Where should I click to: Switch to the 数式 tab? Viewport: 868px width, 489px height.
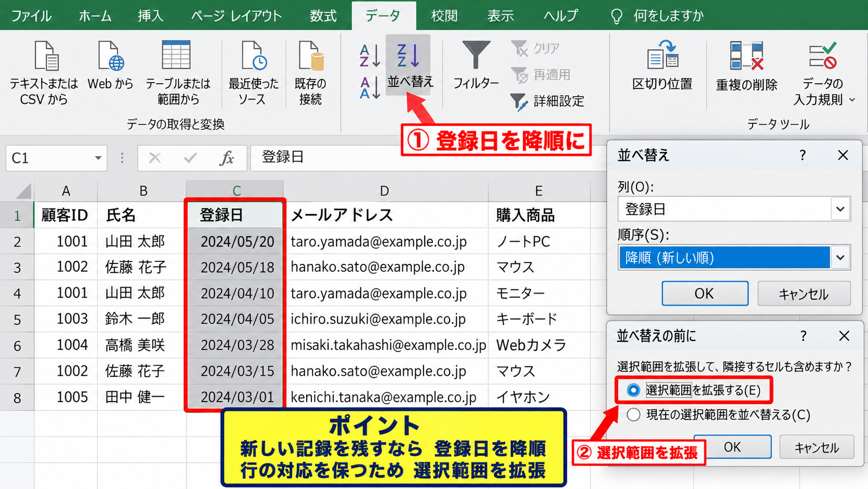(323, 16)
